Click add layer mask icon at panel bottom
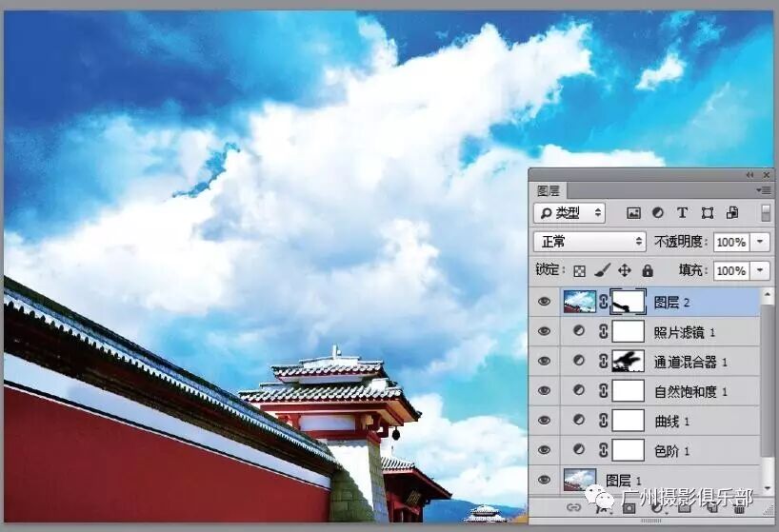This screenshot has width=779, height=532. tap(629, 507)
